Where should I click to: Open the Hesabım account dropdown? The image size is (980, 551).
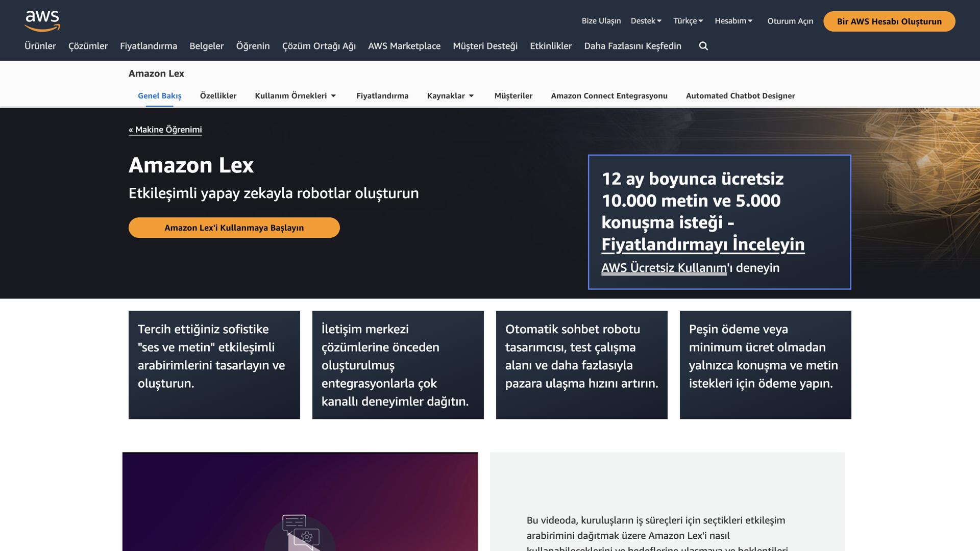click(734, 21)
